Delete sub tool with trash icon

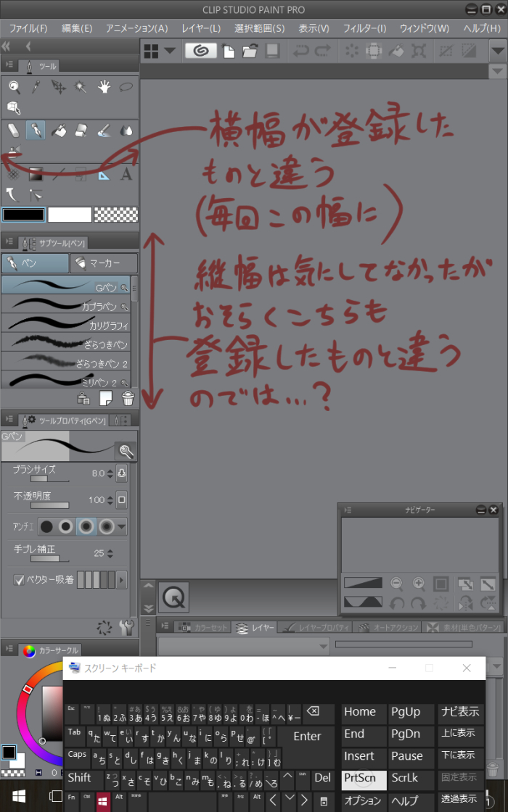coord(128,398)
